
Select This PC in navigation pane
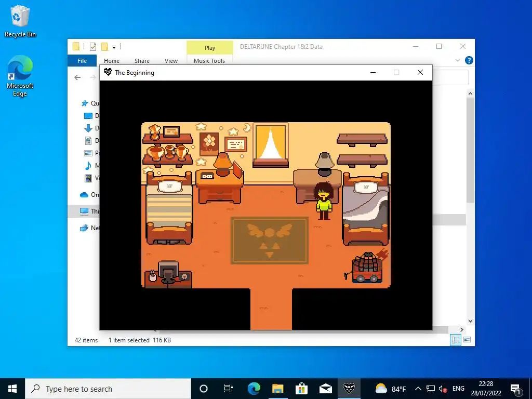tap(84, 211)
